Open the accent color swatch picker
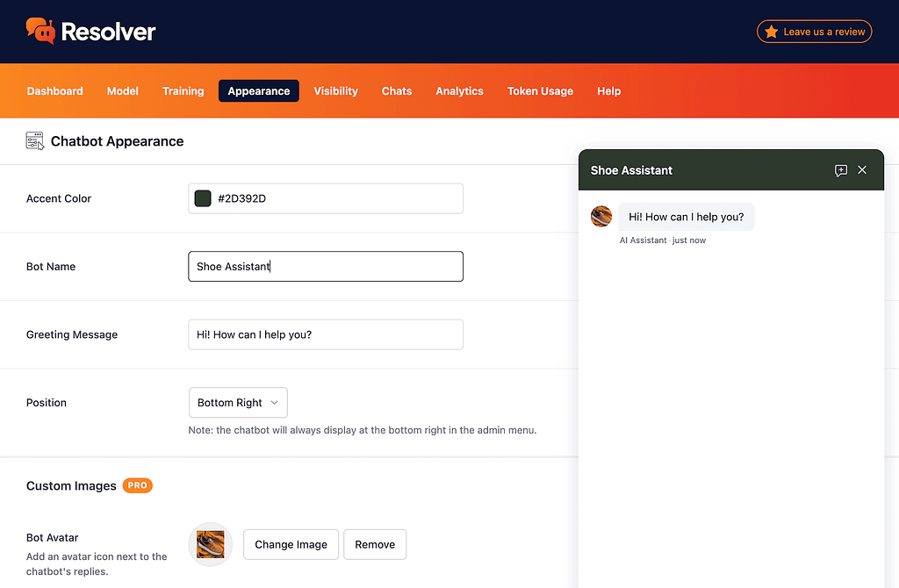This screenshot has height=588, width=899. tap(203, 198)
